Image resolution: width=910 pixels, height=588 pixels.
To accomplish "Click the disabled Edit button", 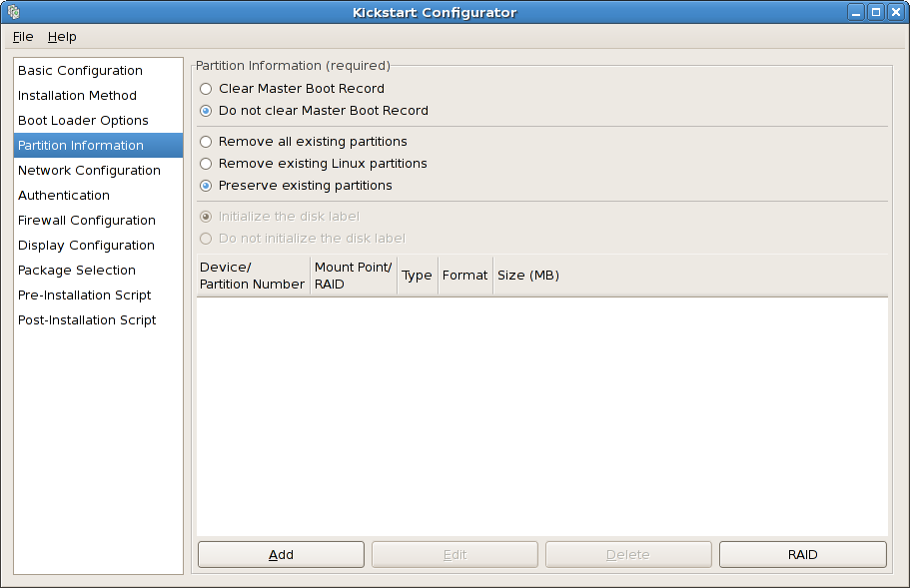I will (455, 554).
